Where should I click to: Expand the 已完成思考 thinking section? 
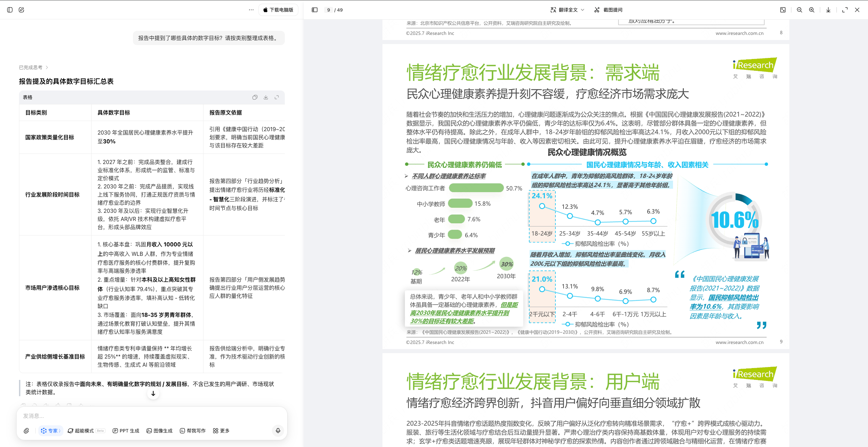(33, 67)
